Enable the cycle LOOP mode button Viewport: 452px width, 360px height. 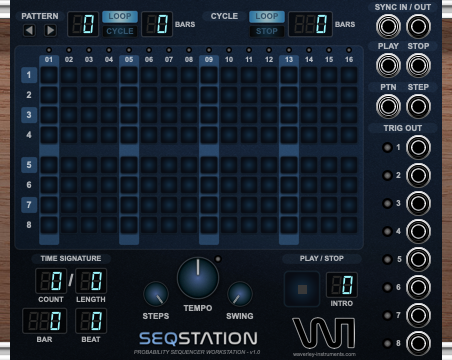[267, 16]
